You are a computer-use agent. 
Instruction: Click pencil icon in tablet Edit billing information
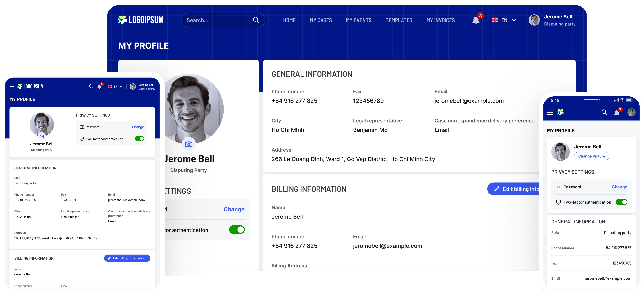click(x=109, y=258)
